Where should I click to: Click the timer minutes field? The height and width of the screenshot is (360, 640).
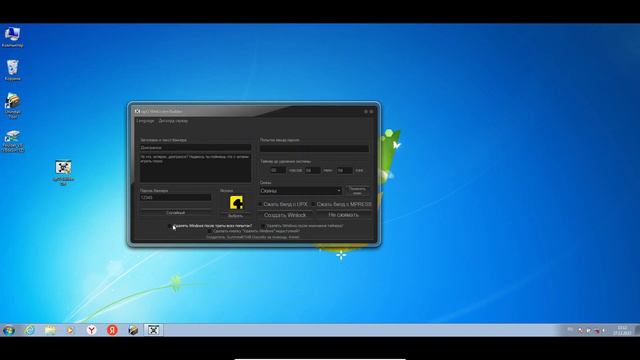(313, 170)
